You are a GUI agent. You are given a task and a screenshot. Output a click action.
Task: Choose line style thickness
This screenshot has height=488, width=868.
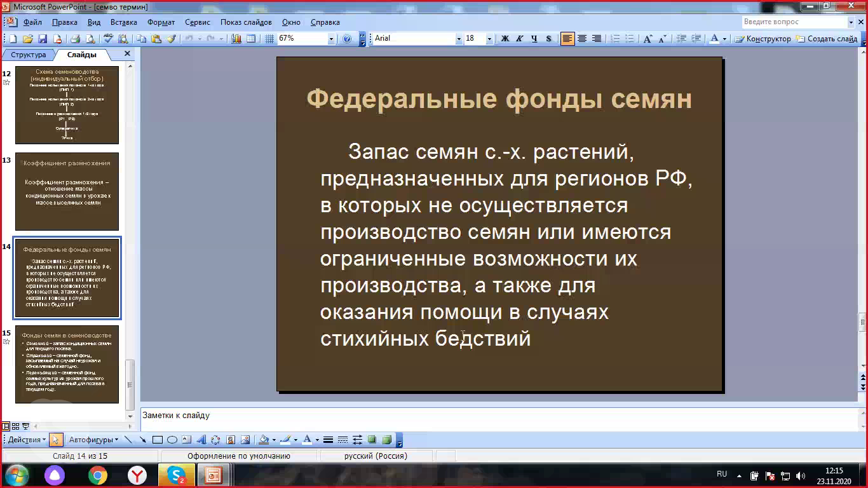coord(328,440)
